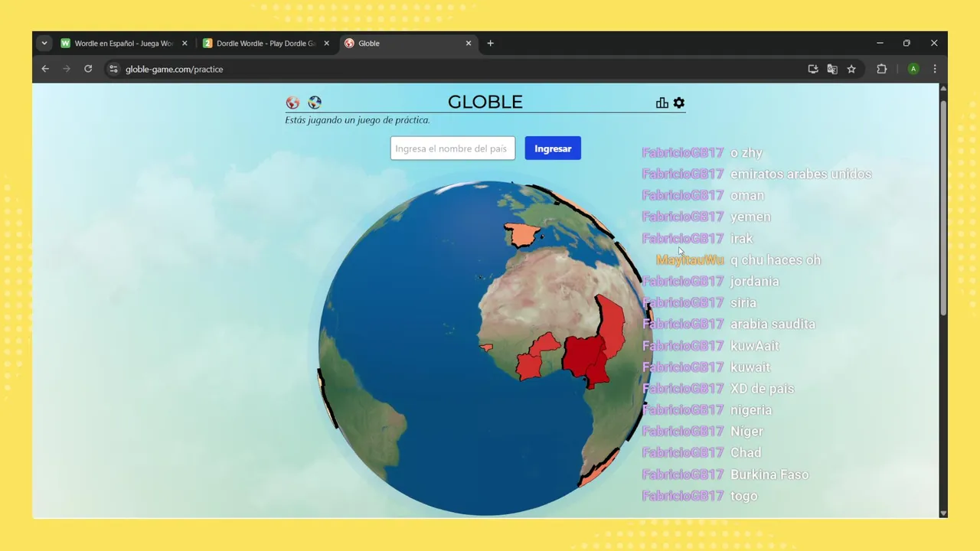Click the browser forward arrow
The width and height of the screenshot is (980, 551).
tap(67, 69)
